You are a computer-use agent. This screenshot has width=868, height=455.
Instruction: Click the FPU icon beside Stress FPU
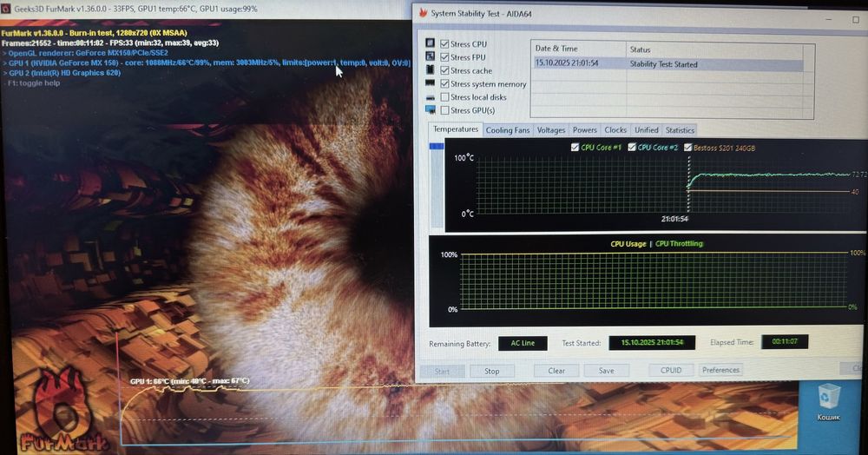click(431, 56)
